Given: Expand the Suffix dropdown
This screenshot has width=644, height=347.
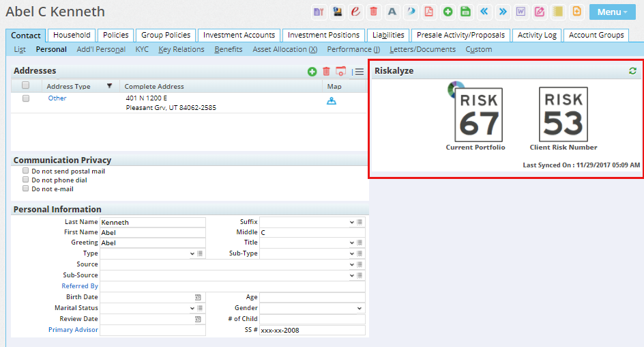Looking at the screenshot, I should (351, 222).
